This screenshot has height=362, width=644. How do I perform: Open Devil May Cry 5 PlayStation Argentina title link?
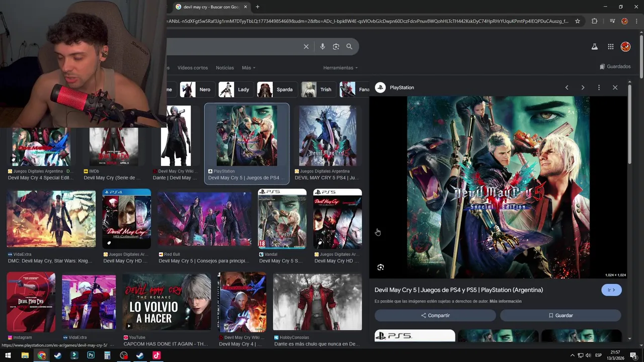tap(458, 290)
